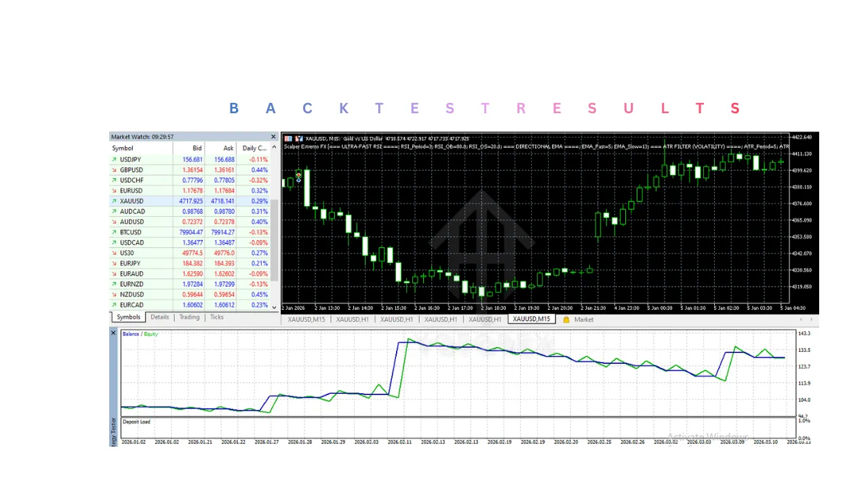Open the Ticks tab in Market Watch

click(217, 317)
